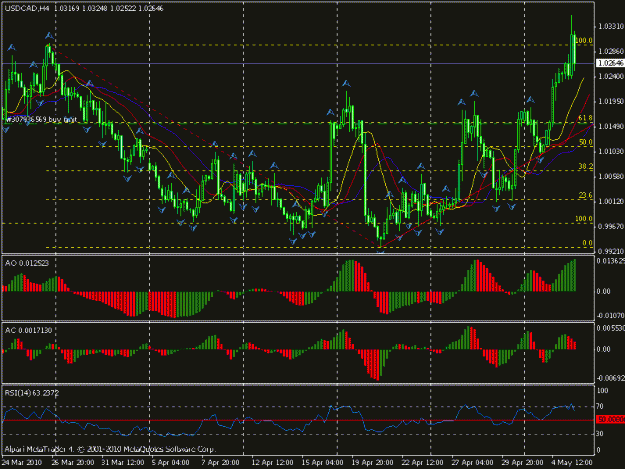The image size is (625, 469).
Task: Click the -0.00692 AC scale value
Action: [x=610, y=378]
